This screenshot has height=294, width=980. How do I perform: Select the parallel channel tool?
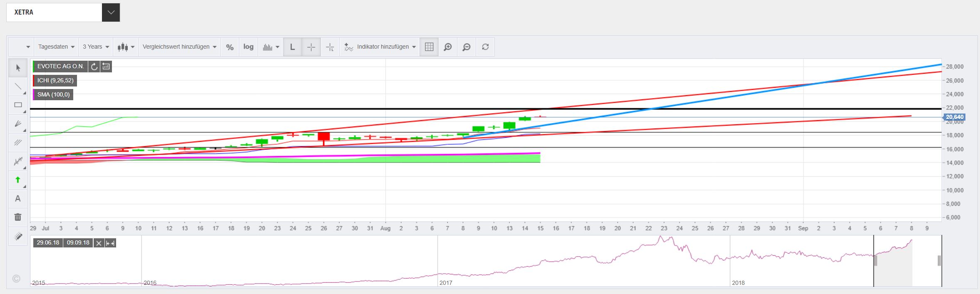pyautogui.click(x=18, y=143)
